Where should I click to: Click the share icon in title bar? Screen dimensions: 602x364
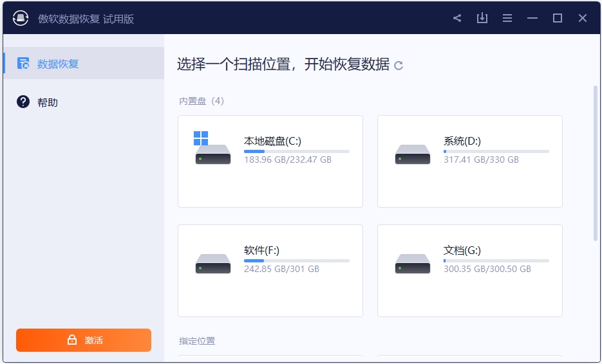pyautogui.click(x=457, y=18)
